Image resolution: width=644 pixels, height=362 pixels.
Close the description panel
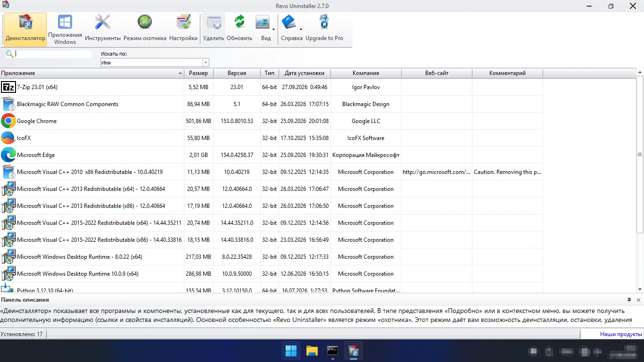click(x=639, y=300)
